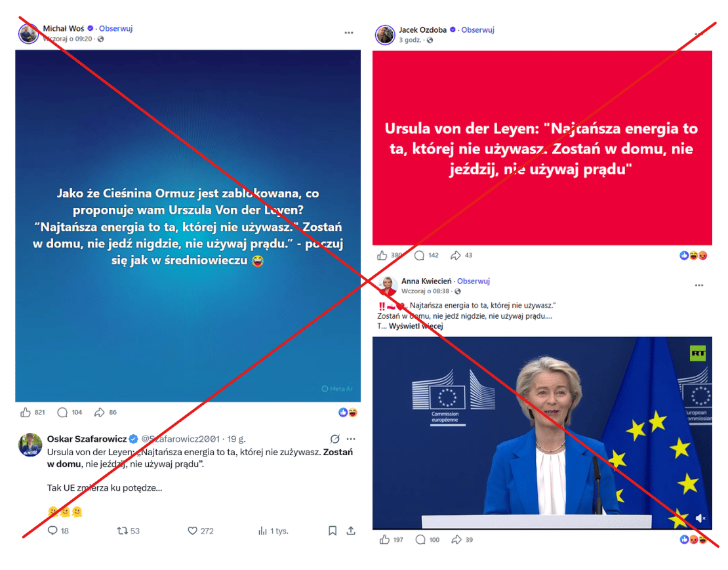The width and height of the screenshot is (728, 570).
Task: Open comments on Michał Woś's post
Action: point(62,412)
